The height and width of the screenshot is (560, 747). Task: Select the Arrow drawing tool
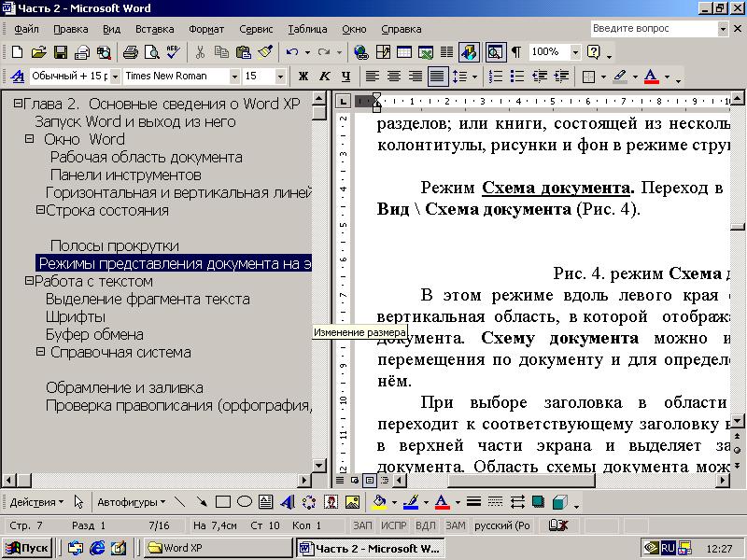[x=202, y=502]
